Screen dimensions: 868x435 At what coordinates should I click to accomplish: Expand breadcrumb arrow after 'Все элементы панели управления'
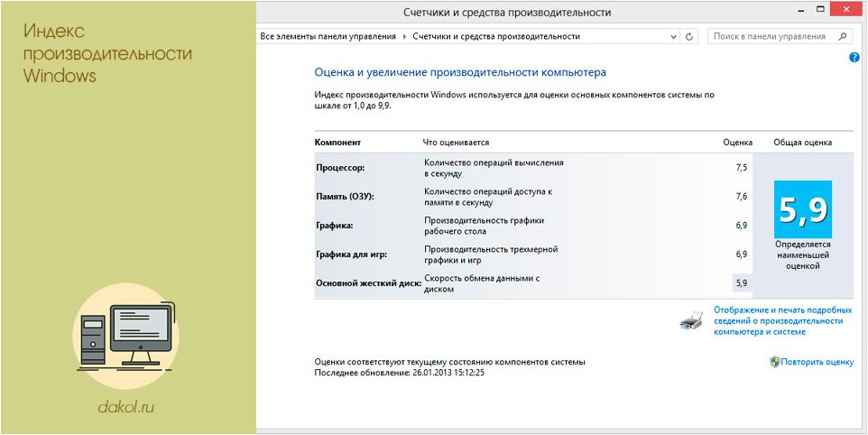tap(404, 36)
